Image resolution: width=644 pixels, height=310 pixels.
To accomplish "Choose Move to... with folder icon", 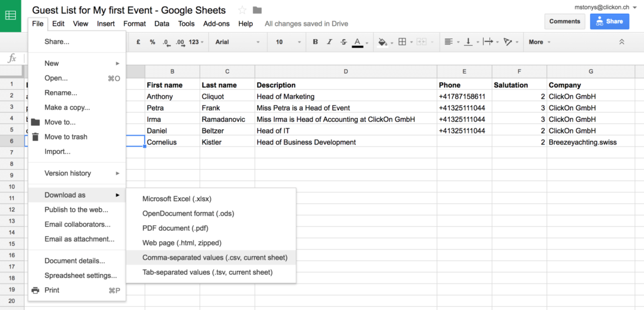I will coord(77,122).
